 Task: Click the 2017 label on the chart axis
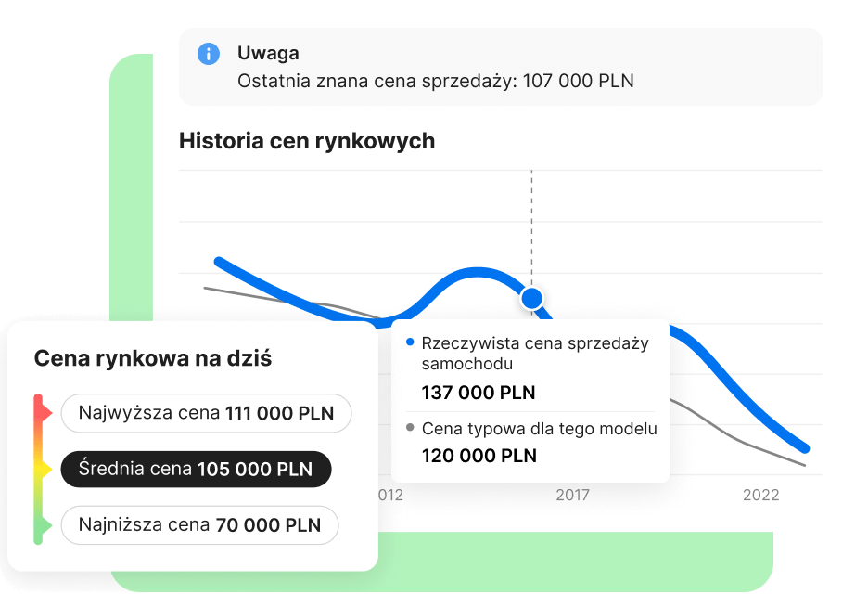[x=572, y=496]
